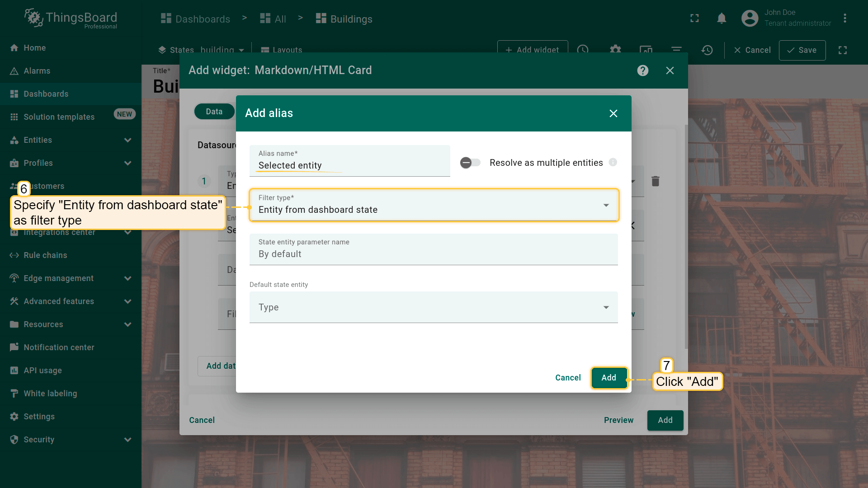Select the Data tab in widget dialog

tap(214, 112)
